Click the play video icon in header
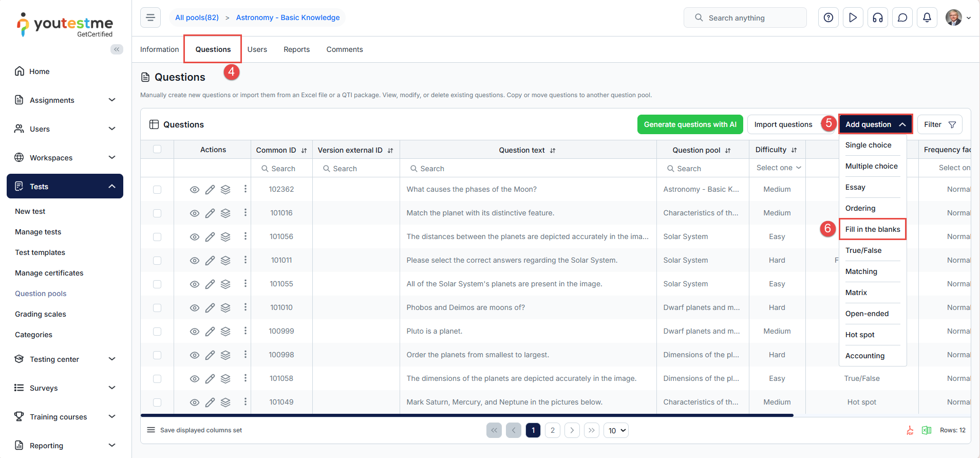This screenshot has width=980, height=458. click(853, 17)
